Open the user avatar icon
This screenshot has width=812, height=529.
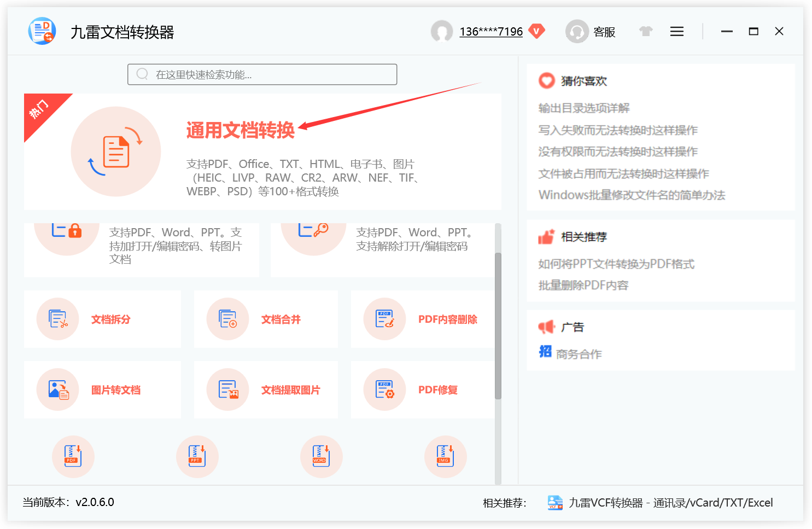(x=442, y=31)
